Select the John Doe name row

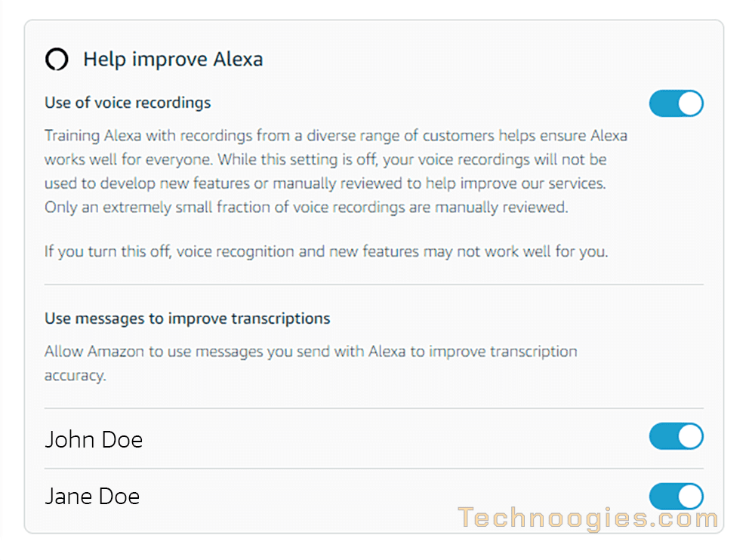pos(374,439)
